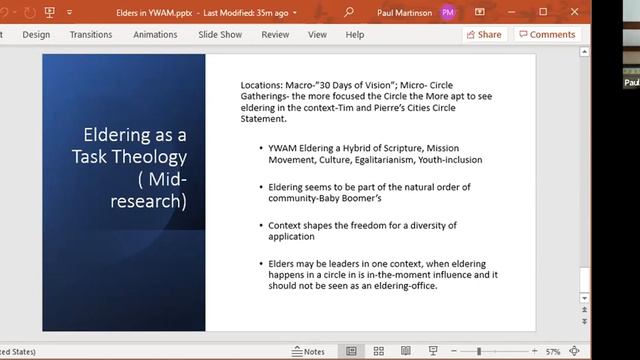This screenshot has width=640, height=360.
Task: Click the Share button
Action: pos(484,35)
